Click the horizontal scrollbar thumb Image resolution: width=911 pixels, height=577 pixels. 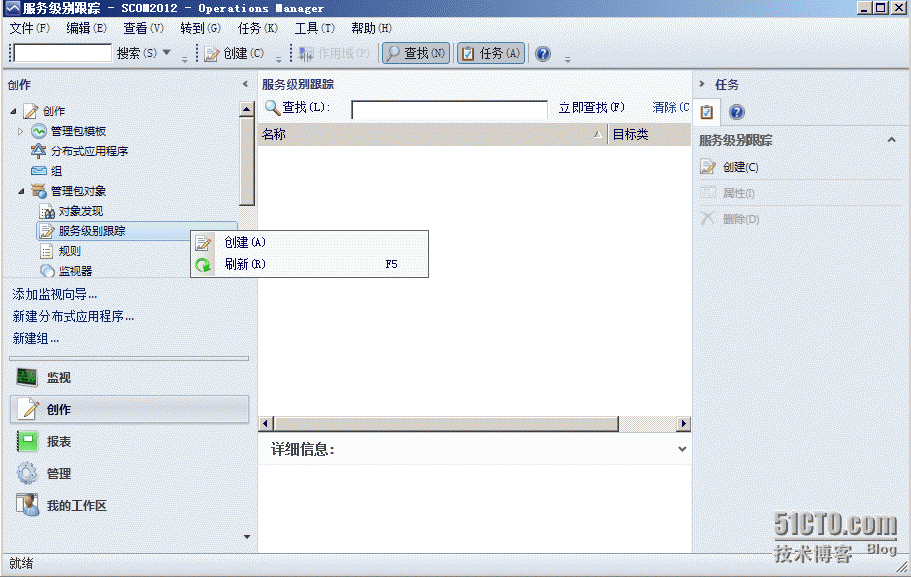(446, 424)
